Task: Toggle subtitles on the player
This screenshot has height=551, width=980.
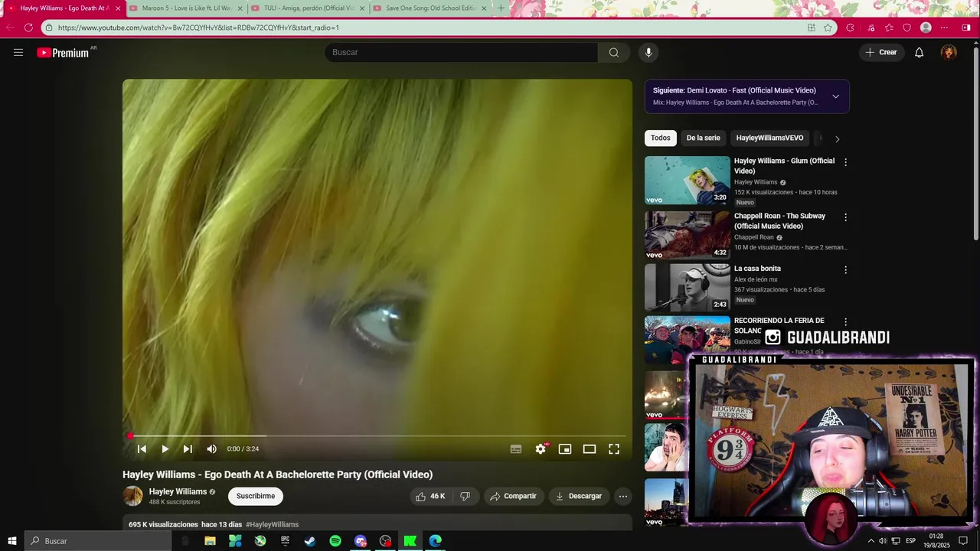Action: (x=516, y=449)
